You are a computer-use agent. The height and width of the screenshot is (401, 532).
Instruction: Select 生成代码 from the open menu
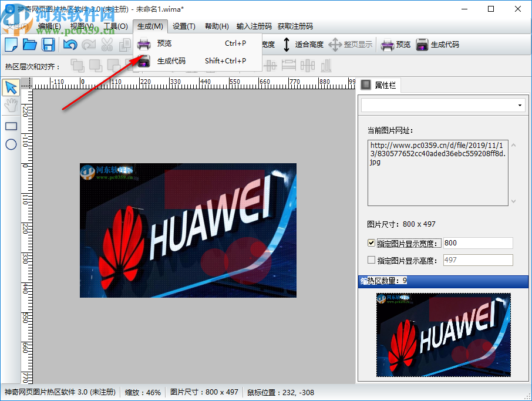pos(172,60)
